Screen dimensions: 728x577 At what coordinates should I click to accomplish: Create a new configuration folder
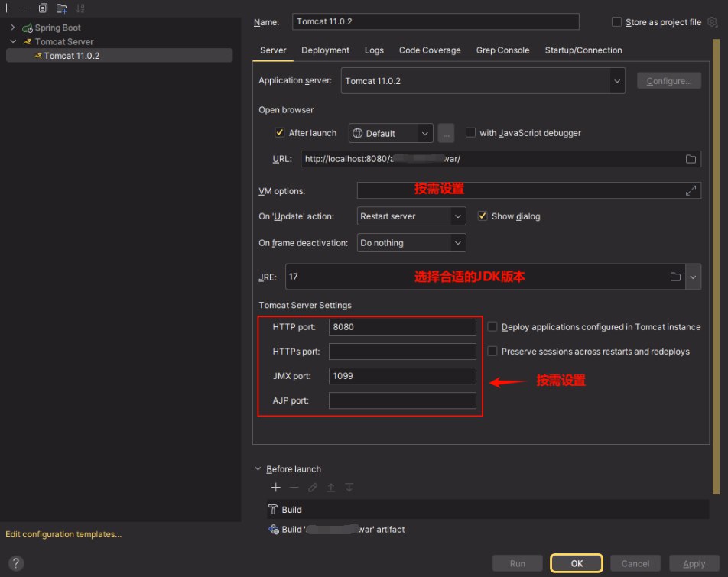[x=62, y=8]
